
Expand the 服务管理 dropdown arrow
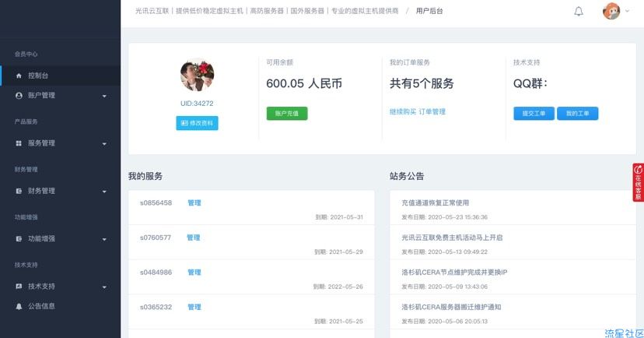(104, 143)
